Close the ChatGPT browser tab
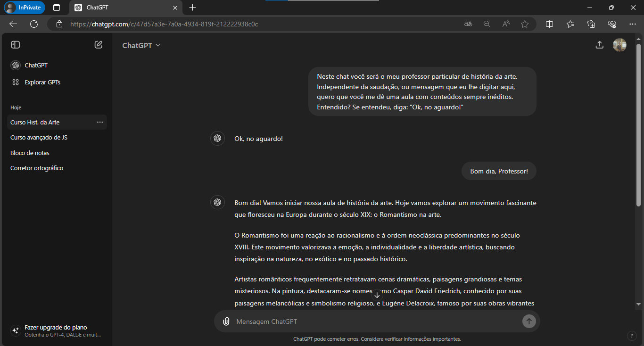This screenshot has width=644, height=346. [x=175, y=8]
